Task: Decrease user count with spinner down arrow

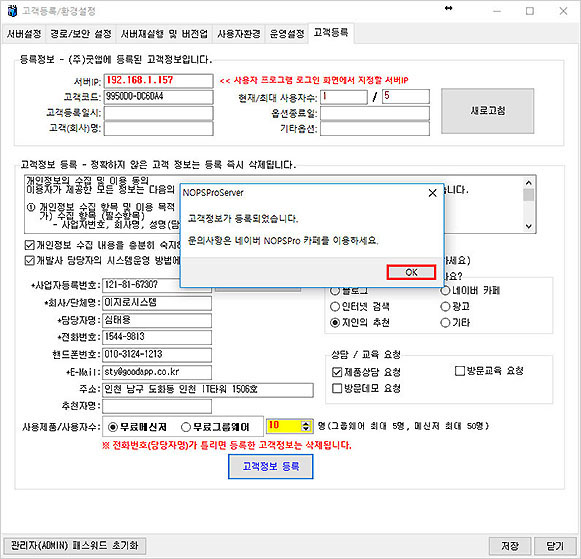Action: (x=306, y=429)
